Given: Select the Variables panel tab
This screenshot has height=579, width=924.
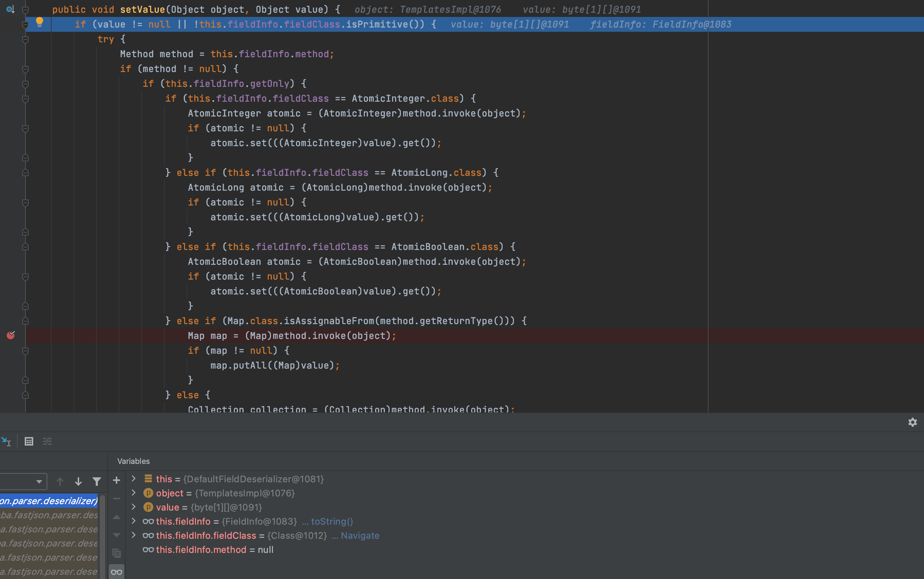Looking at the screenshot, I should pyautogui.click(x=133, y=461).
